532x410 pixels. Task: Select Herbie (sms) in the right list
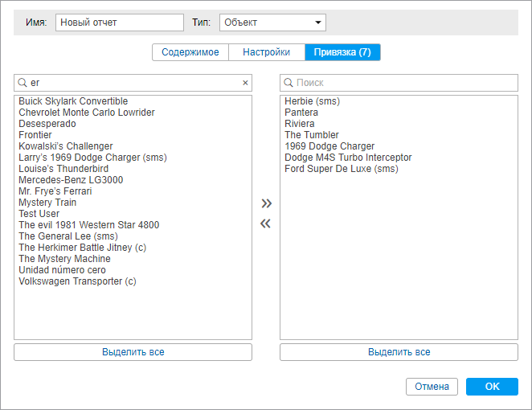click(312, 101)
